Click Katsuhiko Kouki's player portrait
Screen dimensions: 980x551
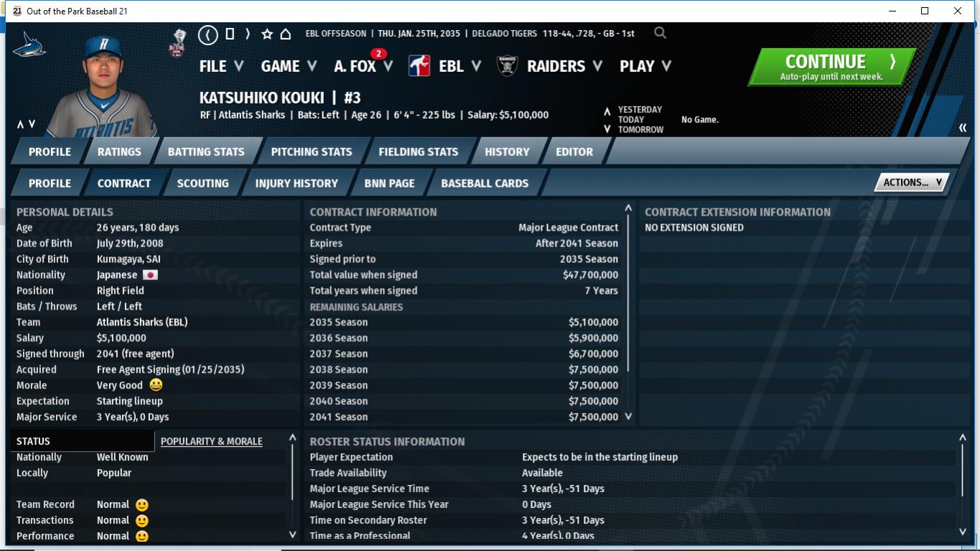coord(103,86)
